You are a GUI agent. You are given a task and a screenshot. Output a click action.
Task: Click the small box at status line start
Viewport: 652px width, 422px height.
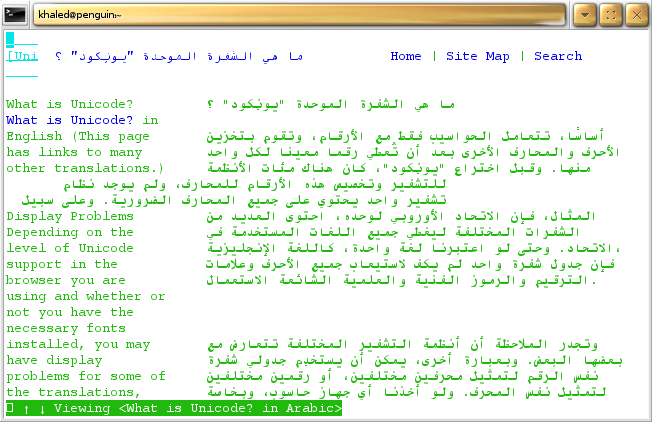[10, 408]
